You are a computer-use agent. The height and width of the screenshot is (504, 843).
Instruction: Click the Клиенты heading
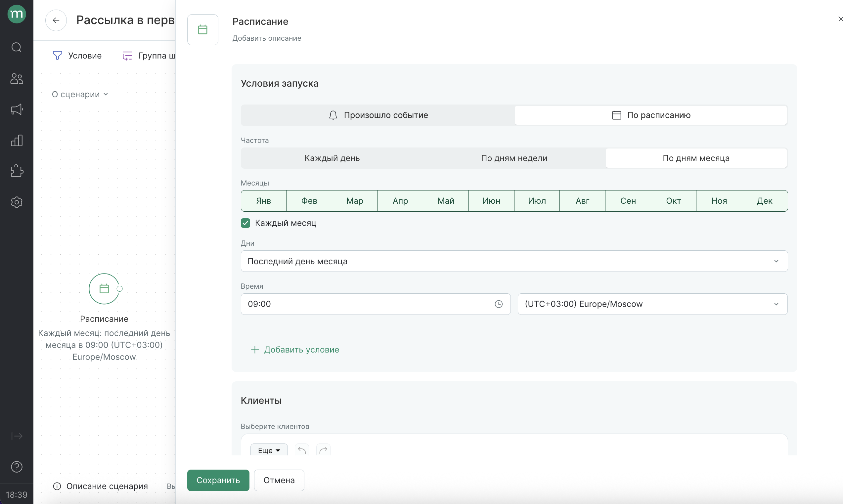coord(261,400)
